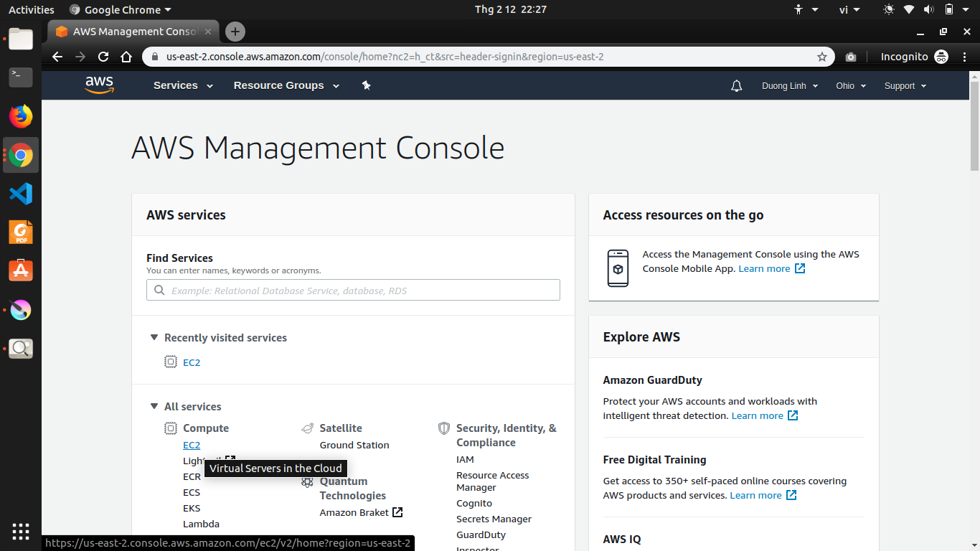Open Visual Studio Code from the dock

click(x=21, y=194)
